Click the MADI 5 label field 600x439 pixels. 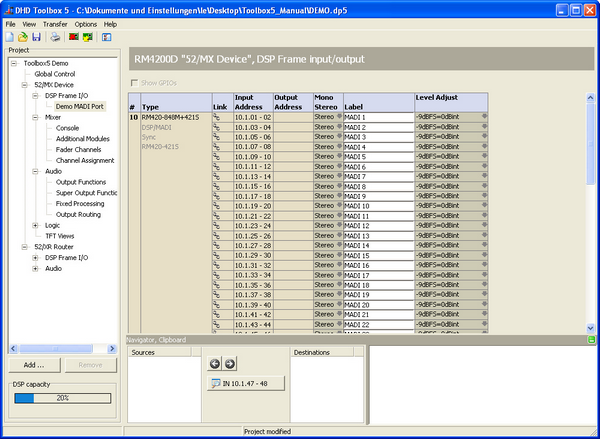point(377,157)
